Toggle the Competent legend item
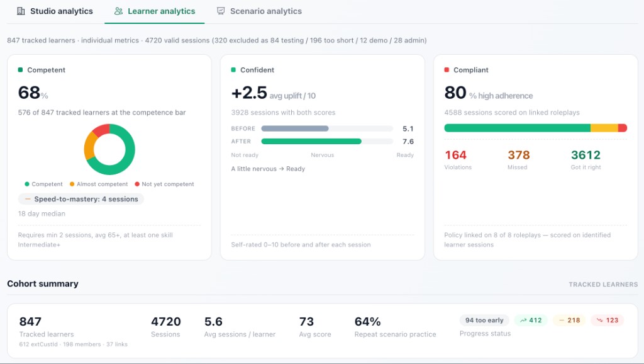The image size is (644, 364). pos(43,185)
